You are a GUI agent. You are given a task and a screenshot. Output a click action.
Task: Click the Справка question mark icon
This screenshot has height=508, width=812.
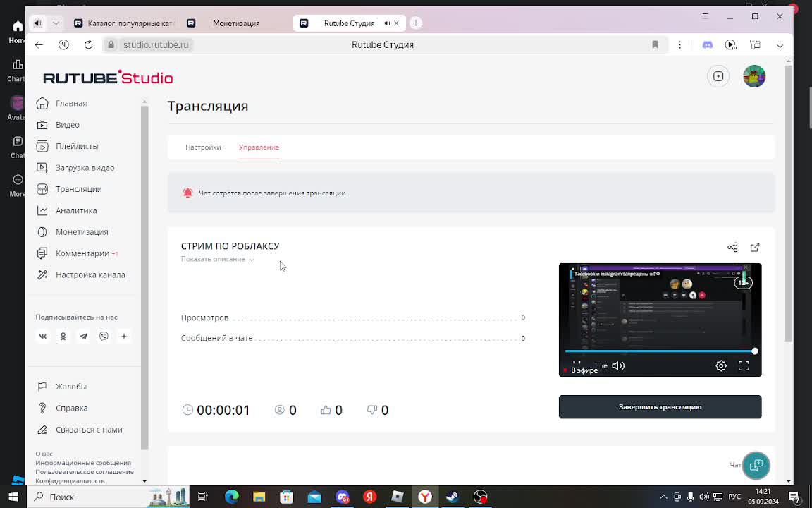(42, 408)
